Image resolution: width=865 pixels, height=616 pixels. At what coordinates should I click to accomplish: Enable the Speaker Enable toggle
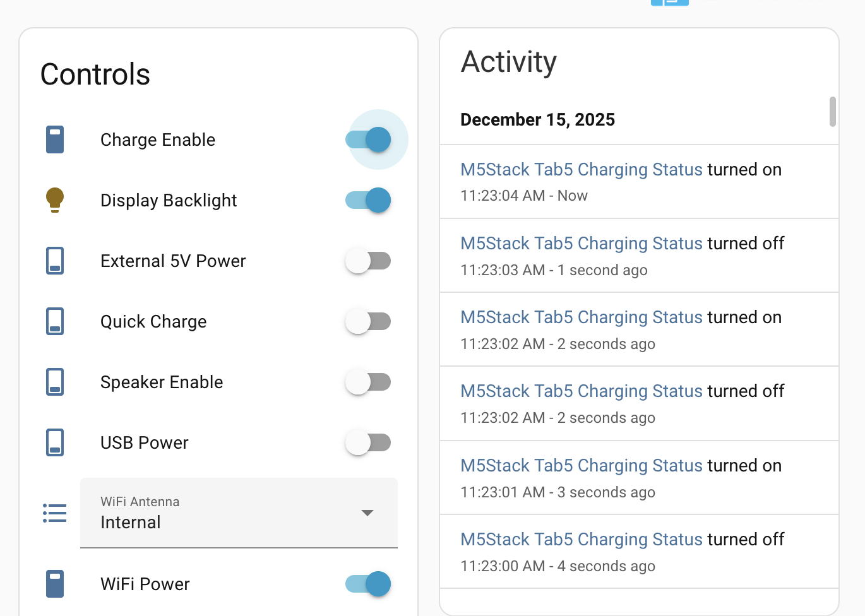tap(368, 382)
